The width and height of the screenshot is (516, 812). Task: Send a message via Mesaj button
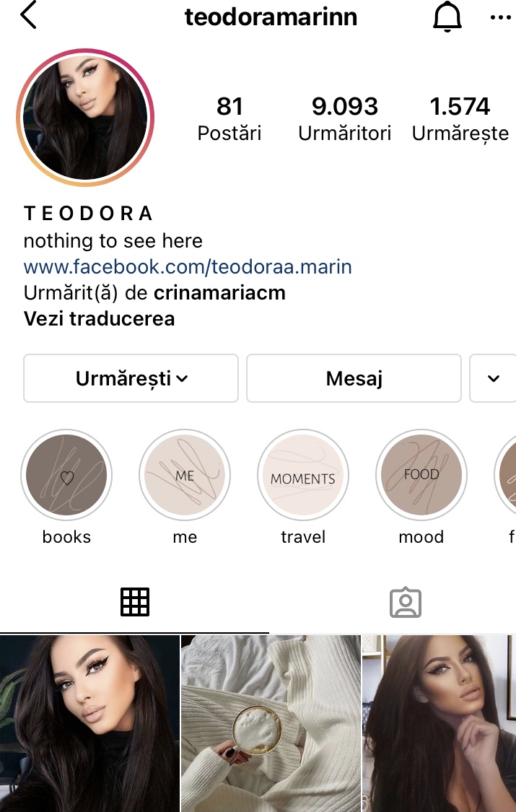354,378
